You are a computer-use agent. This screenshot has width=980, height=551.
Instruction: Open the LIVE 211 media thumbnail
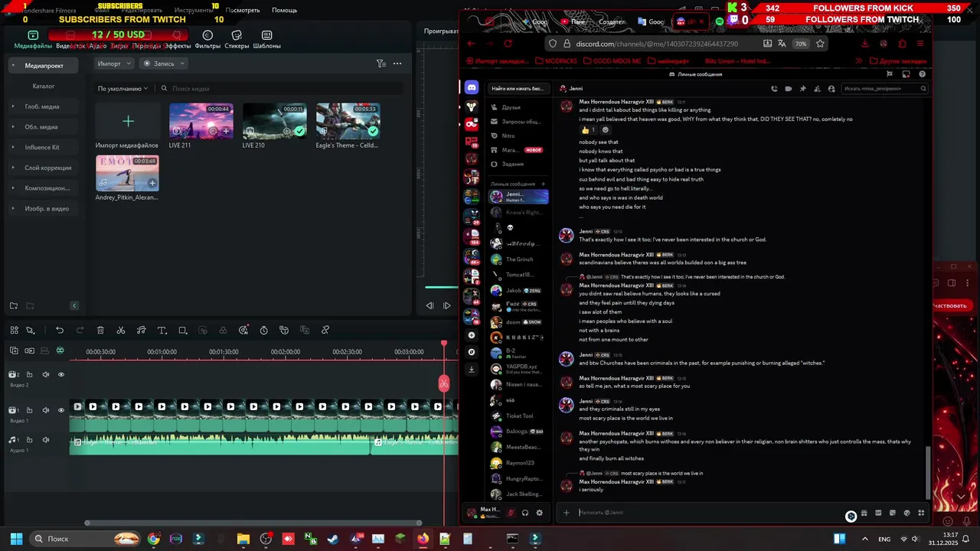click(201, 120)
